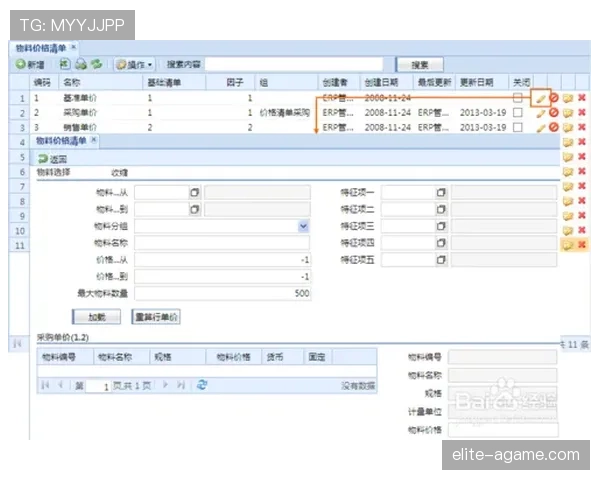Click the 物料编号 column header in lower grid
Image resolution: width=600 pixels, height=480 pixels.
[65, 357]
